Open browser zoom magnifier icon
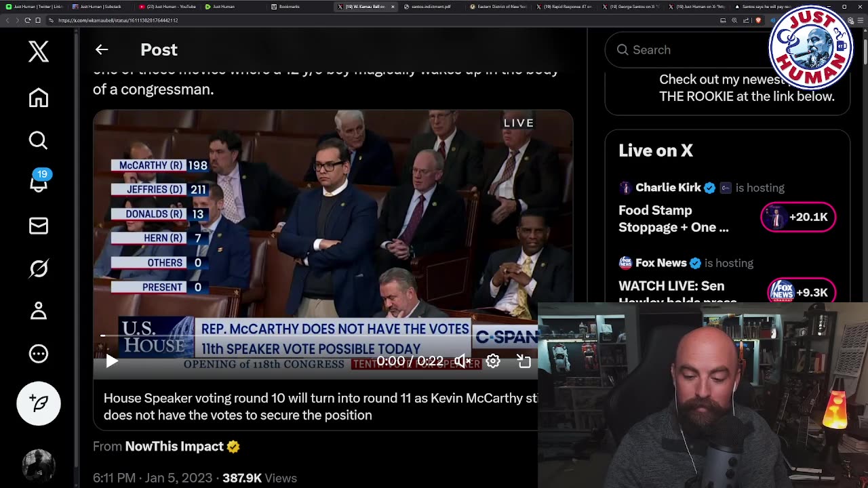 tap(734, 20)
